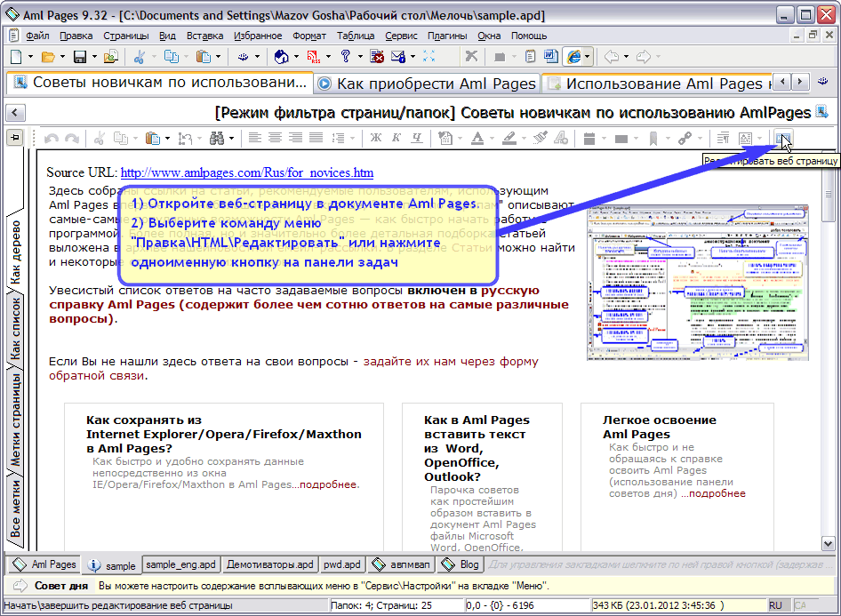Select the Как дерево side tab

point(15,251)
